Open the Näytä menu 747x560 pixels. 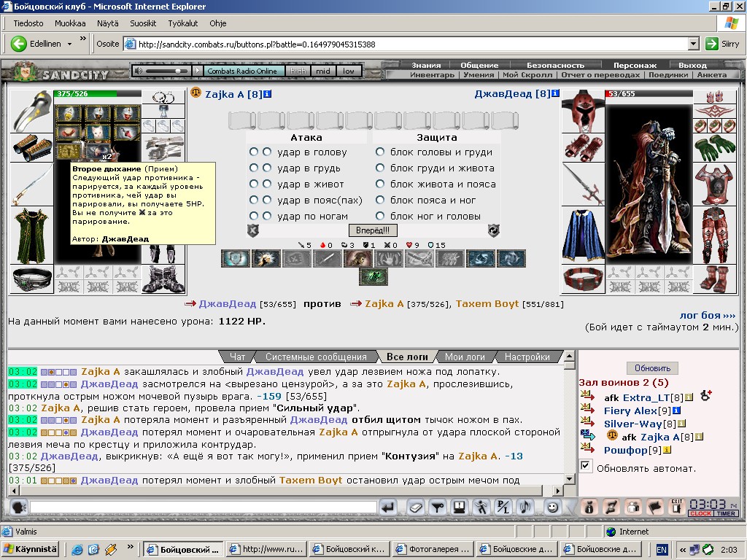pyautogui.click(x=108, y=23)
